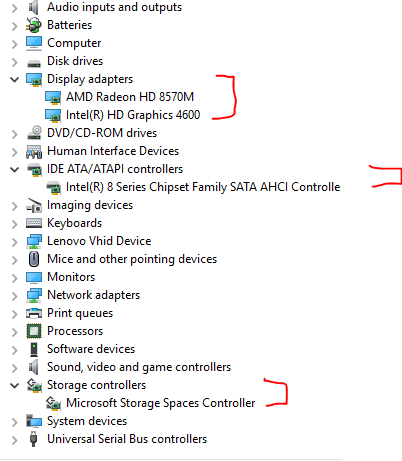This screenshot has width=402, height=461.
Task: Expand the Keyboards category
Action: pyautogui.click(x=14, y=223)
